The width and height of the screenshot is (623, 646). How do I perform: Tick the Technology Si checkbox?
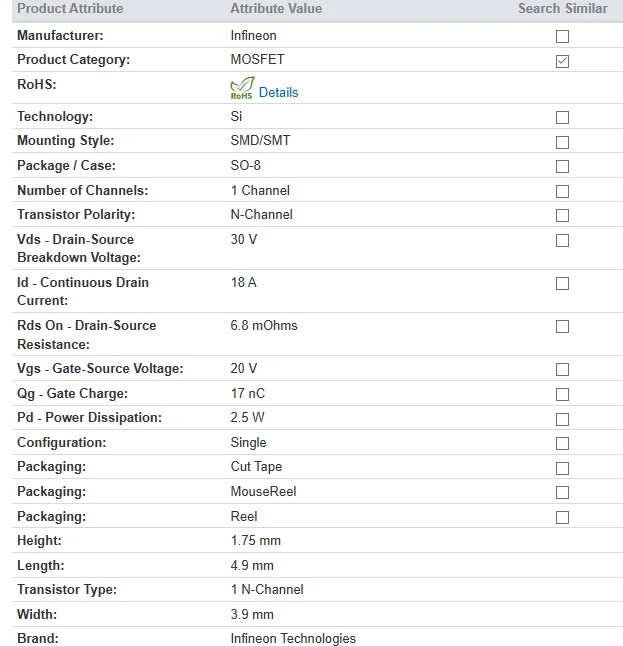pos(562,117)
